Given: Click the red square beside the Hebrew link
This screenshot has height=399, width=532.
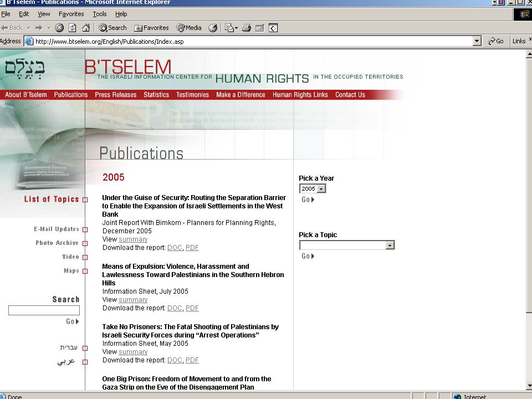Looking at the screenshot, I should [85, 348].
